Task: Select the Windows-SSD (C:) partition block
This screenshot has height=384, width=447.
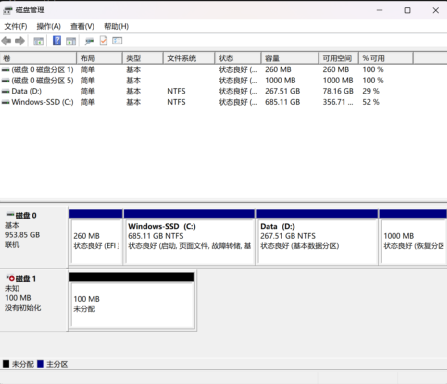Action: 189,237
